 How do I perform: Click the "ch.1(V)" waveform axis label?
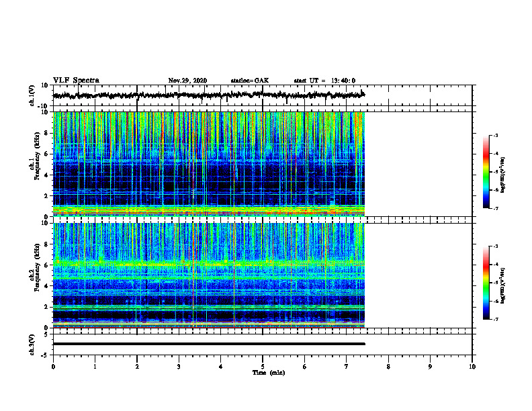pos(32,95)
